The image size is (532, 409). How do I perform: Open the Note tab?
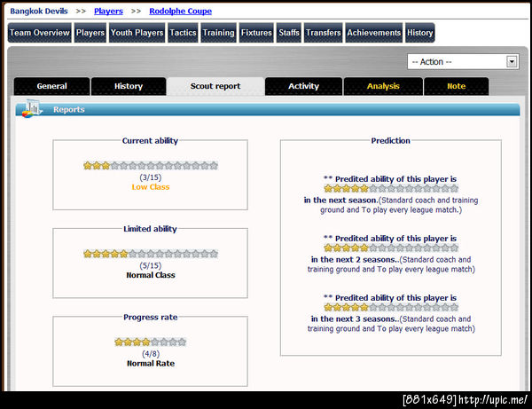click(457, 86)
